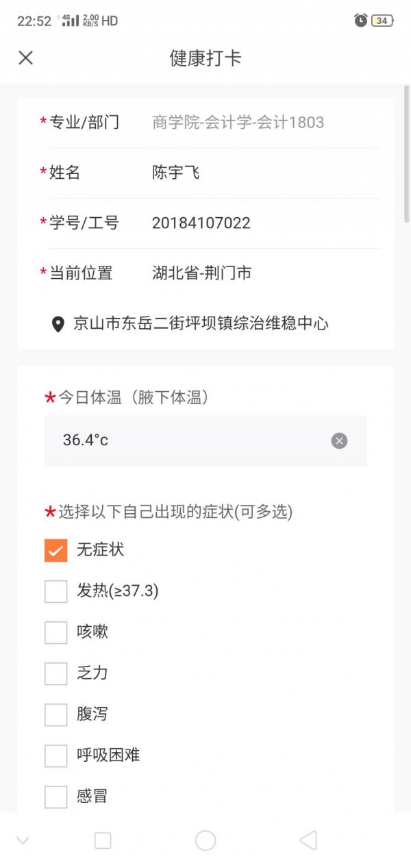Close the 健康打卡 page with the X icon
This screenshot has width=411, height=868.
click(x=25, y=58)
